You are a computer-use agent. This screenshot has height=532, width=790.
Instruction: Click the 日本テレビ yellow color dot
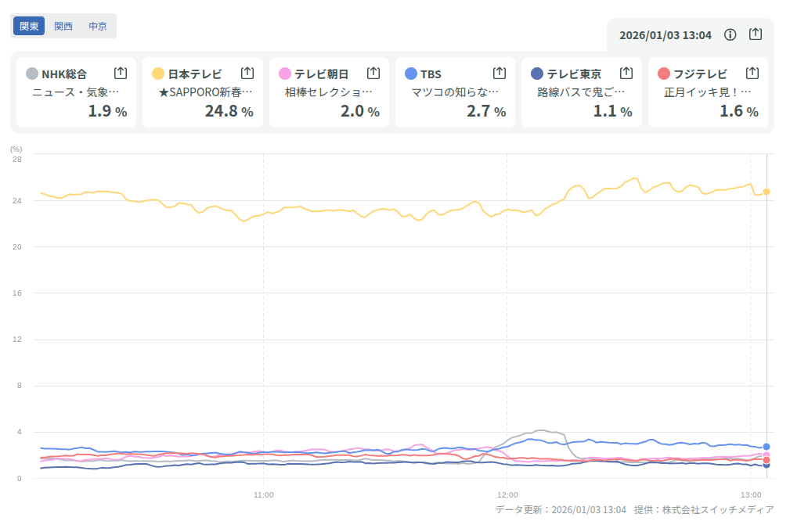[158, 74]
